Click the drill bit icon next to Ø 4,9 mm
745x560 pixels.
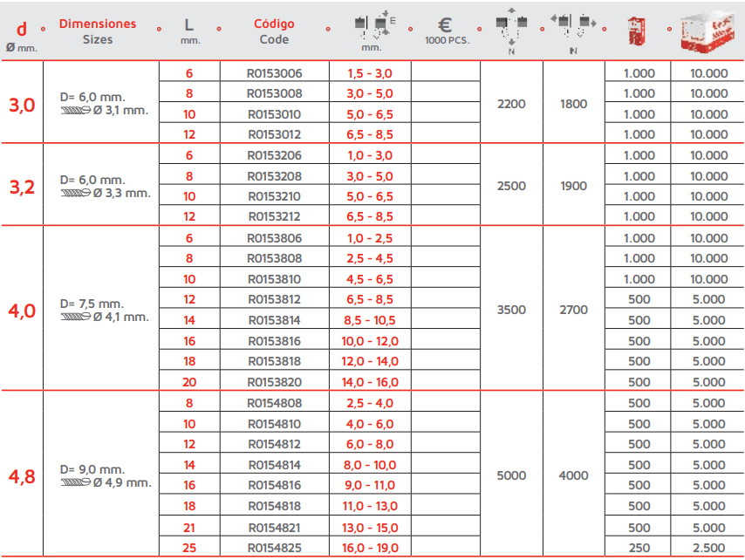tap(76, 483)
